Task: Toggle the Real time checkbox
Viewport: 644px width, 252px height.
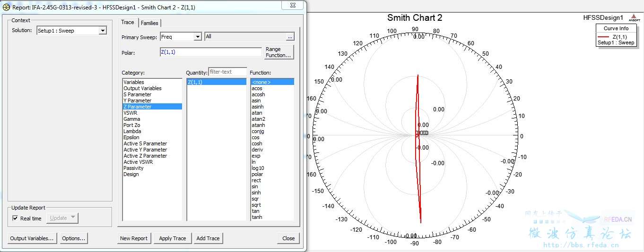Action: click(x=15, y=218)
